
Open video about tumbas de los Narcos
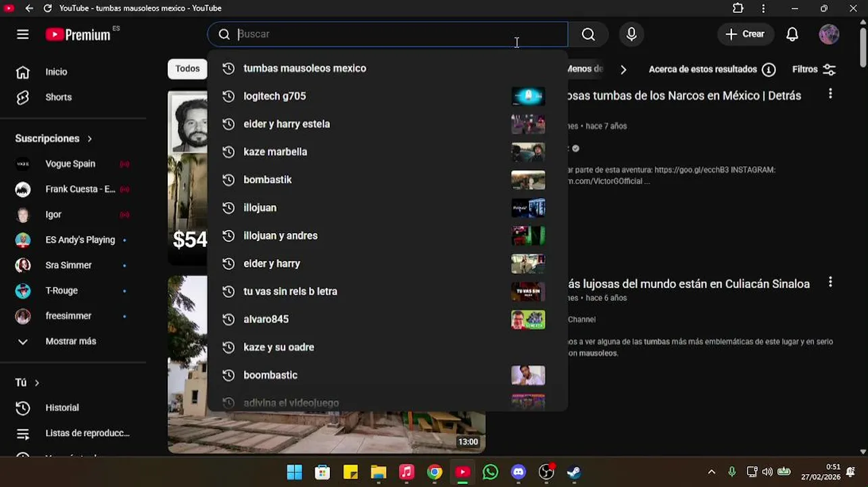point(684,95)
